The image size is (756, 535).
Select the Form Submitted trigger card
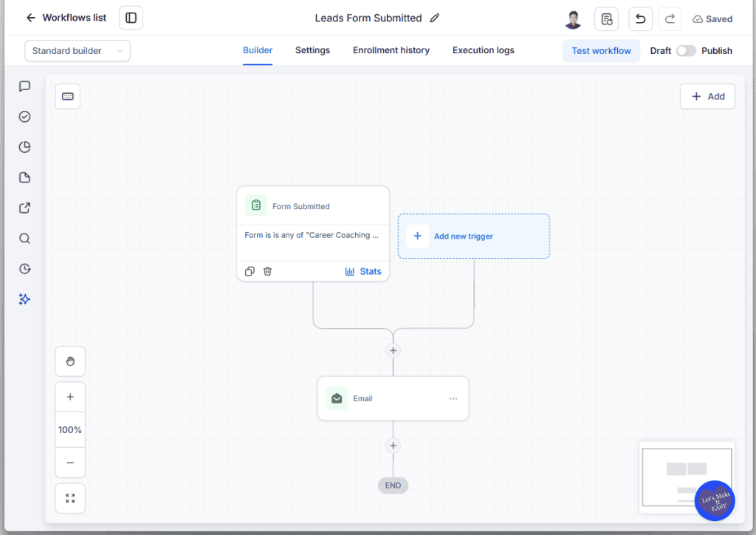(x=313, y=234)
